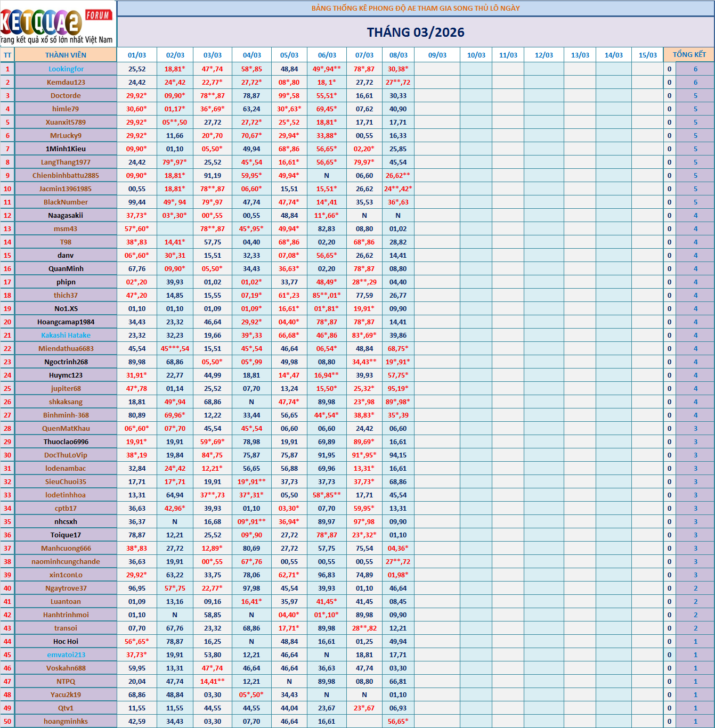
Task: Select the TT column header
Action: click(x=7, y=55)
